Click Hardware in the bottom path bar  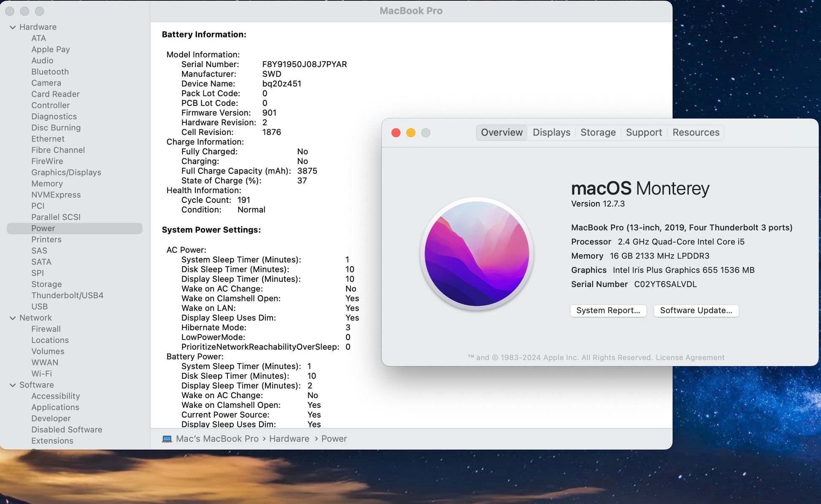[x=289, y=439]
